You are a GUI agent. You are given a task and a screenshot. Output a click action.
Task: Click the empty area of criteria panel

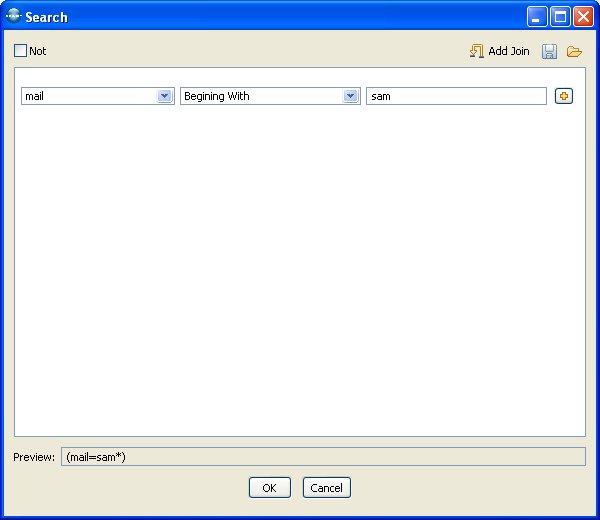coord(300,270)
